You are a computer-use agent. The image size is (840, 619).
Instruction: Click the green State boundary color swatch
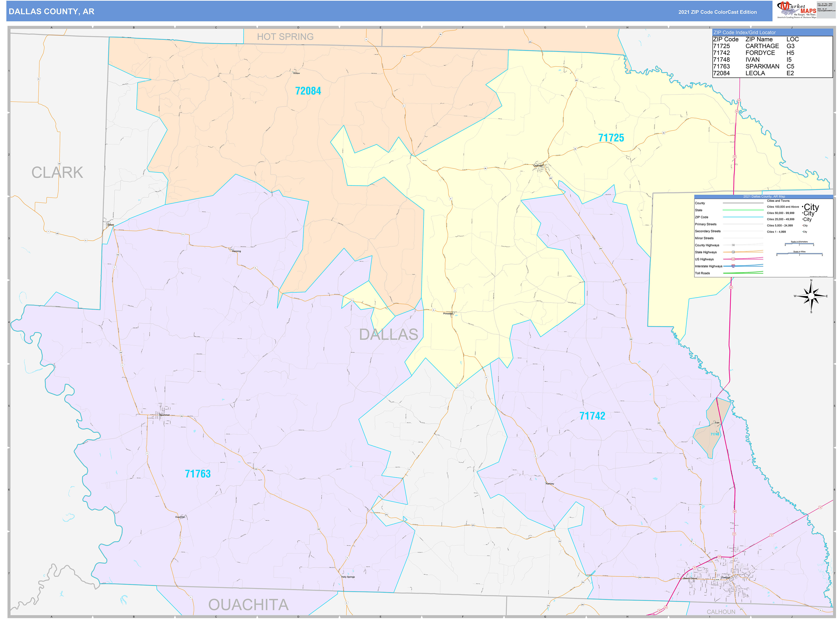tap(743, 210)
